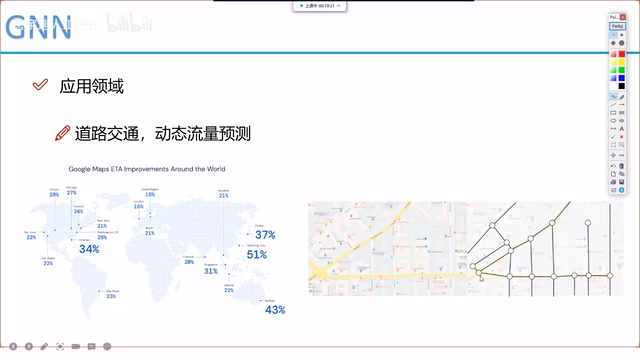Click the plus icon in drawing toolbar
Screen dimensions: 640x360
(613, 156)
